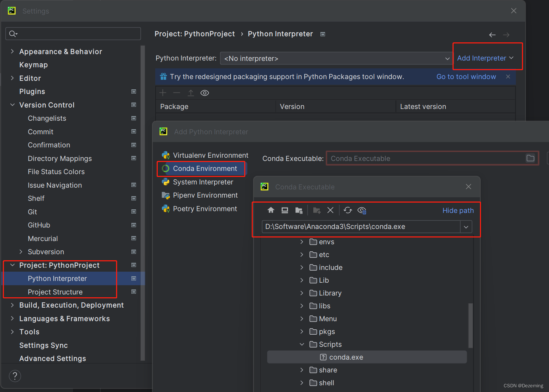Click Go to tool window link

[x=466, y=77]
